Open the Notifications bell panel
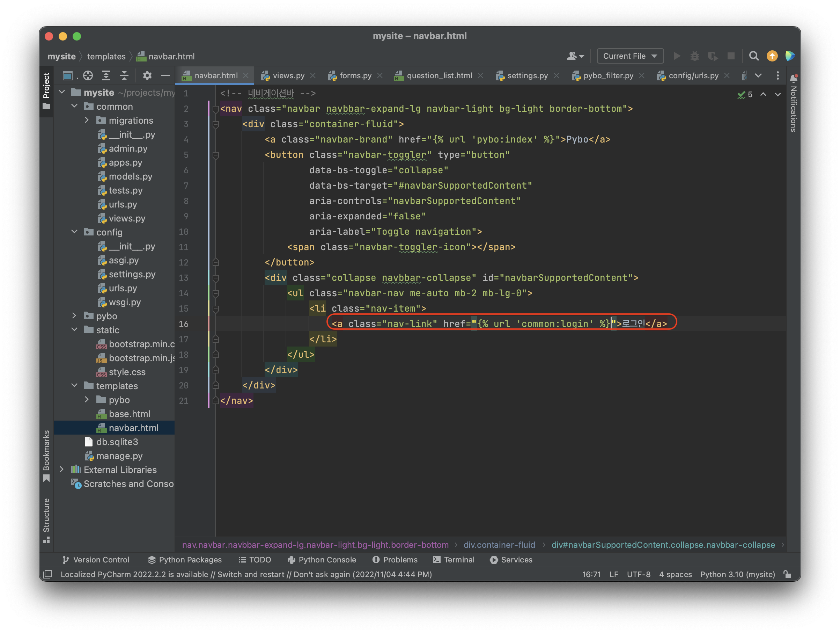The width and height of the screenshot is (840, 633). pos(793,78)
